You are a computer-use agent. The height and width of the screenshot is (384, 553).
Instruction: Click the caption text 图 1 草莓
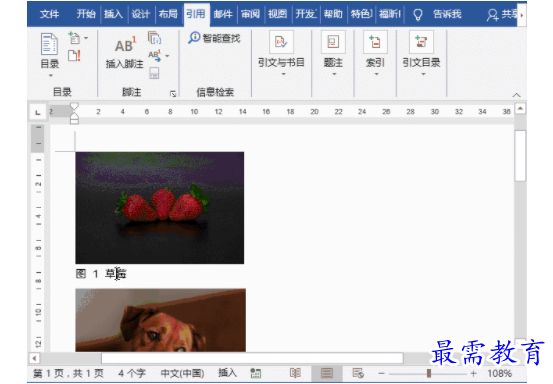click(101, 274)
